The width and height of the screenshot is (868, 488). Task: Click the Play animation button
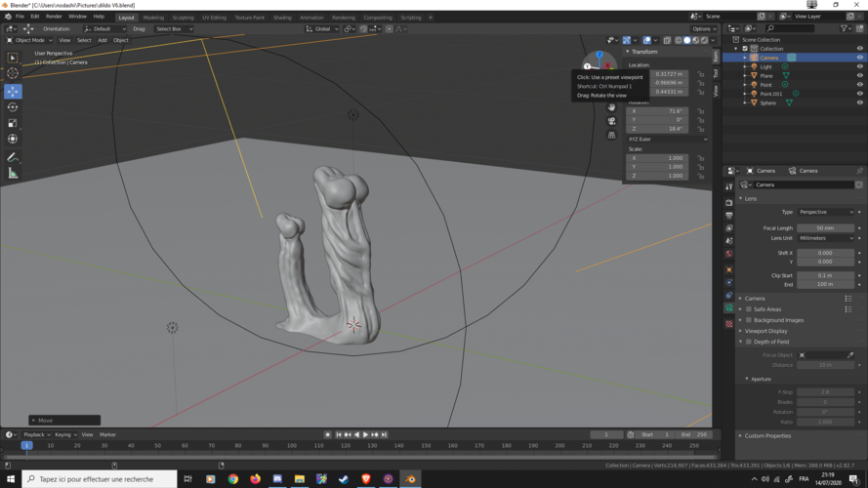pos(366,434)
